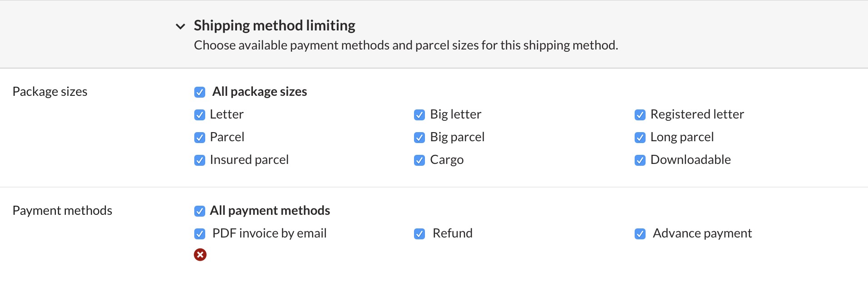Uncheck the Parcel checkbox
This screenshot has width=868, height=287.
tap(200, 138)
